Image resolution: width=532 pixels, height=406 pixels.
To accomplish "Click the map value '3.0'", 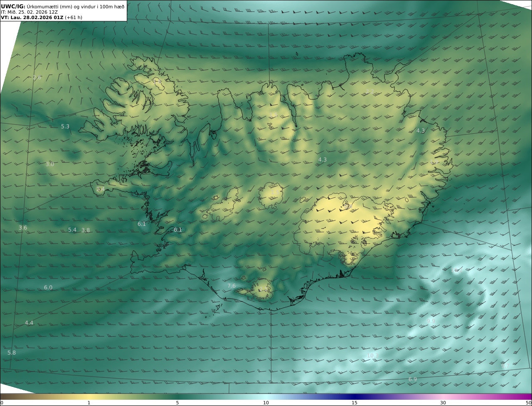I will [x=49, y=164].
